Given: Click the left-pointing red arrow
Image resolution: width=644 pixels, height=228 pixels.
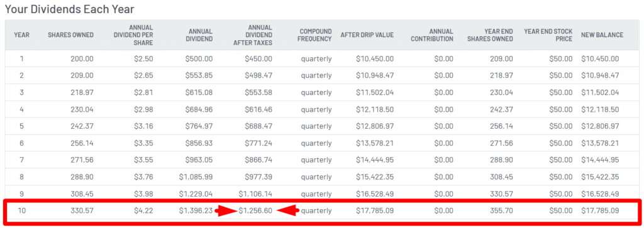Looking at the screenshot, I should 287,211.
